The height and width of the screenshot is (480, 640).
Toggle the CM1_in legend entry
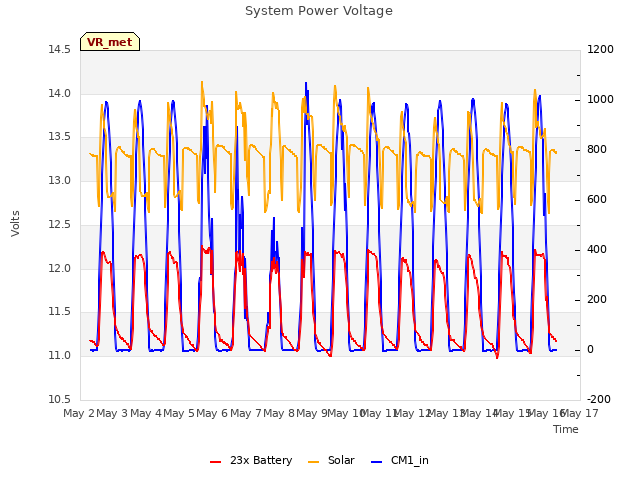pos(400,460)
